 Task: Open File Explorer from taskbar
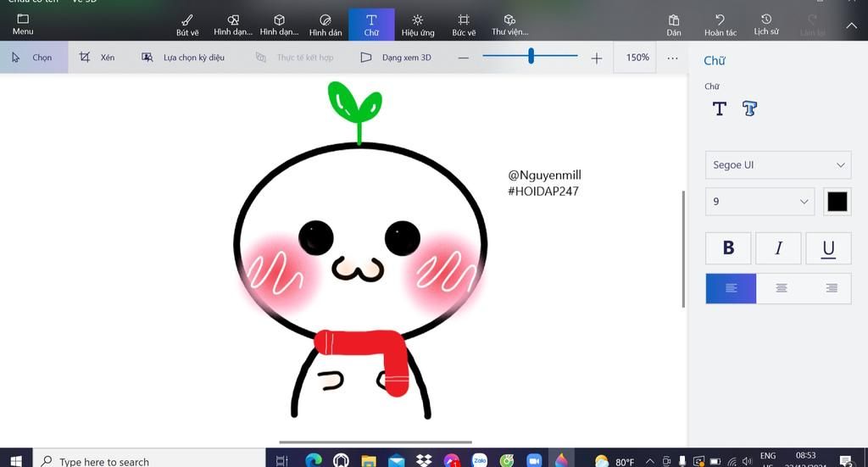pyautogui.click(x=368, y=460)
